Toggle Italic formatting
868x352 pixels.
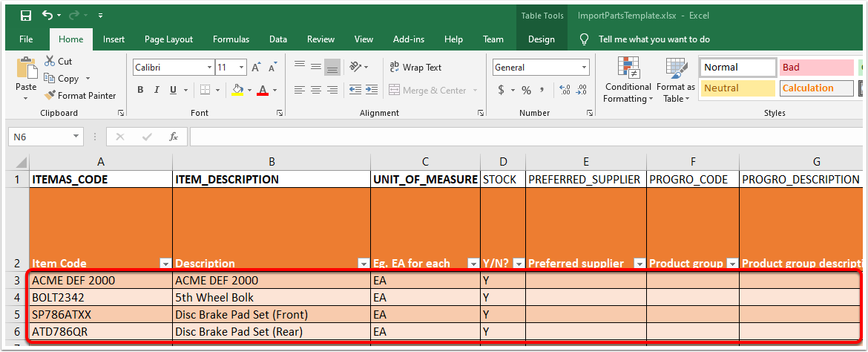157,90
